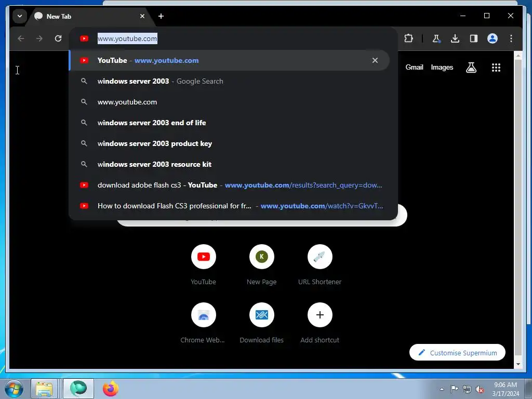Open the Images link
Screen dimensions: 532x399
pos(442,67)
